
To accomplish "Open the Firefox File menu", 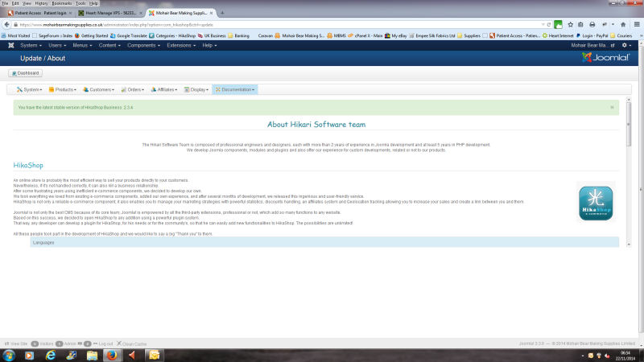I will pos(5,3).
